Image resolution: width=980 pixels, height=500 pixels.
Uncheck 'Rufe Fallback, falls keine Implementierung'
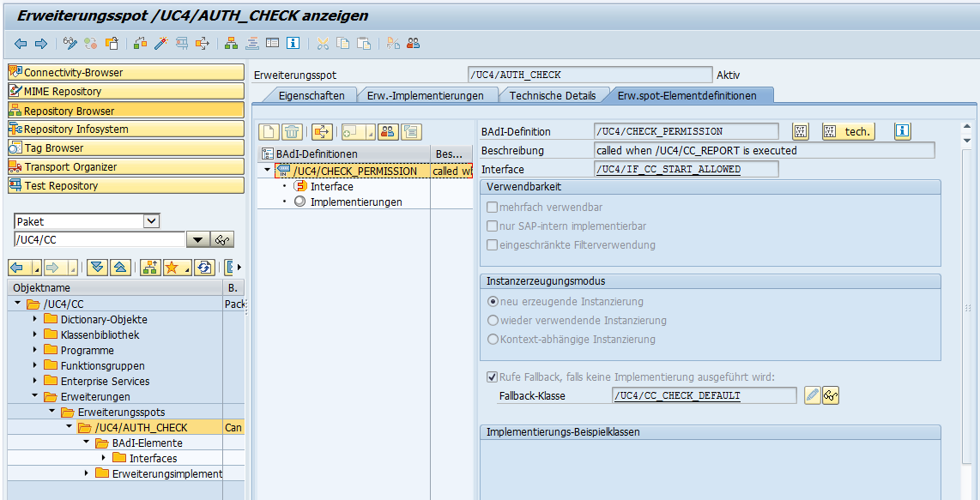coord(492,377)
